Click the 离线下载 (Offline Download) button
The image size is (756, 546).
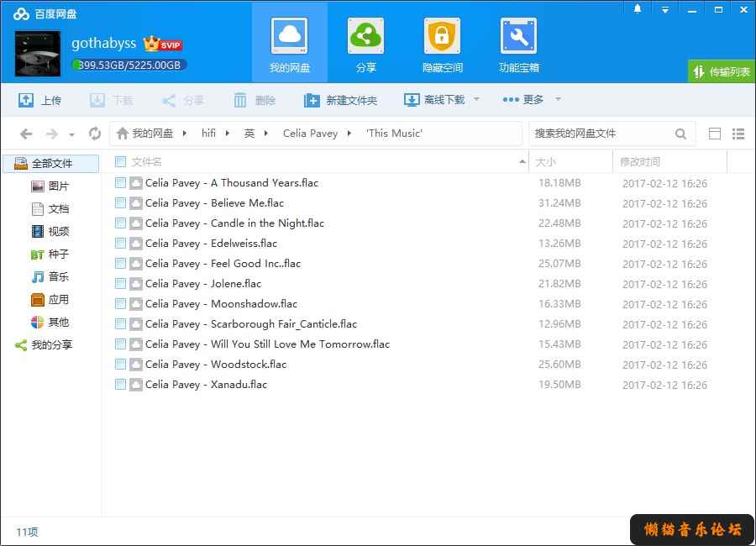434,100
